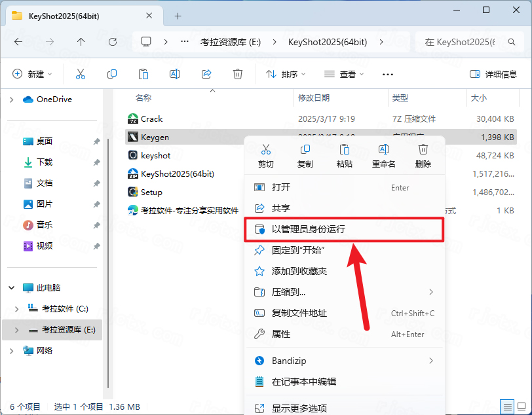532x415 pixels.
Task: Expand the 此电脑 tree node
Action: (12, 287)
